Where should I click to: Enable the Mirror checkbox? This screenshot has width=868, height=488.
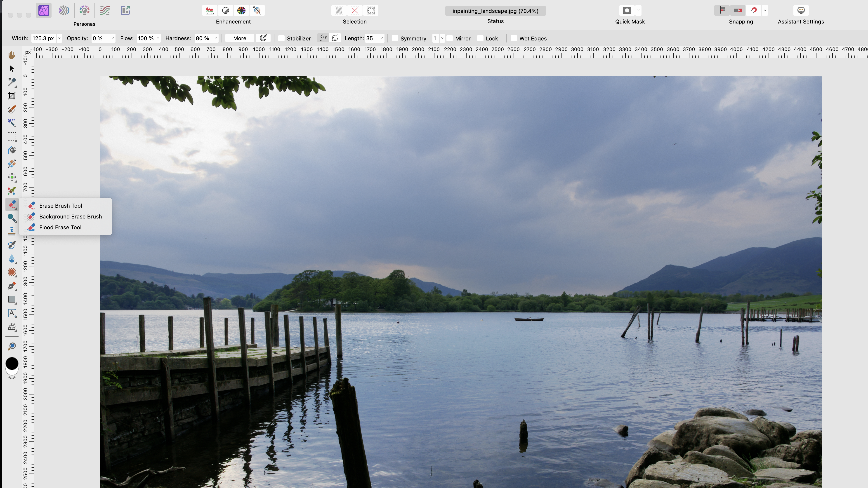coord(450,38)
